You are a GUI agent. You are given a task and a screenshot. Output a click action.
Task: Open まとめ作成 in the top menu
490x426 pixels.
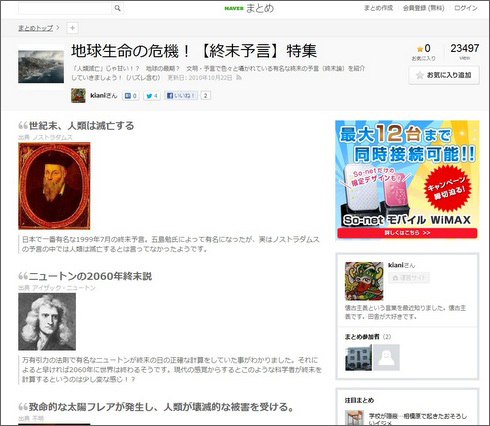coord(378,8)
